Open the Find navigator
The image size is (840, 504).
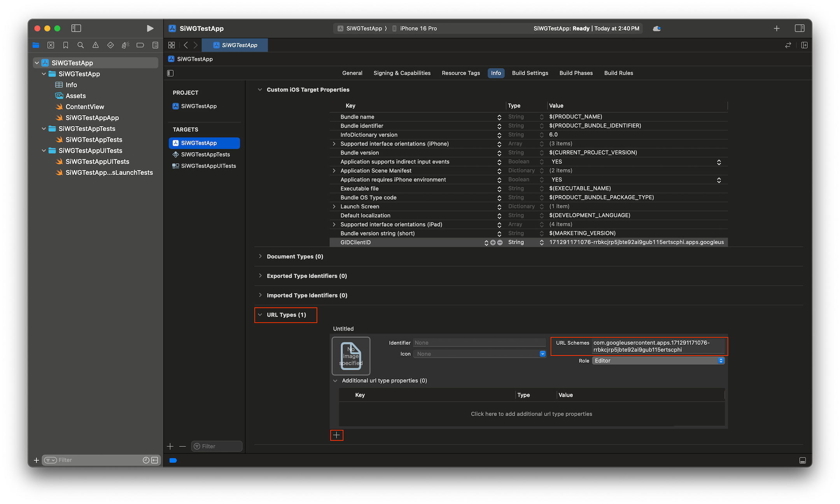80,45
